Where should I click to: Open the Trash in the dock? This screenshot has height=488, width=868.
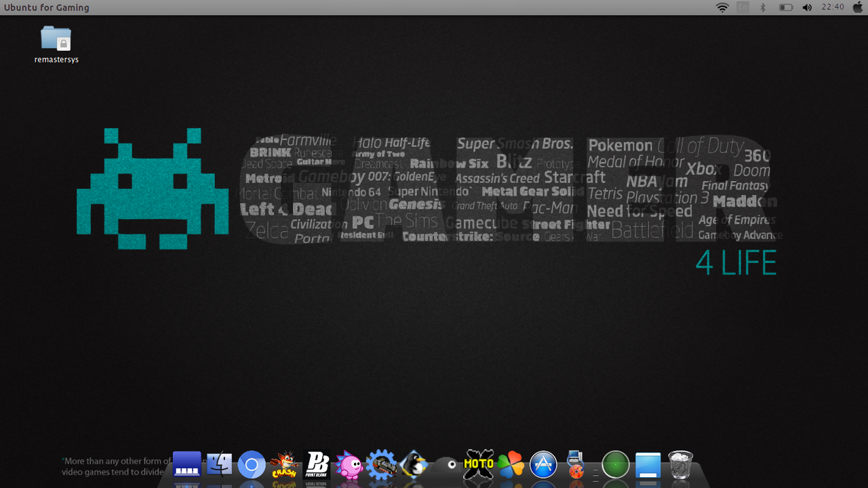tap(681, 465)
